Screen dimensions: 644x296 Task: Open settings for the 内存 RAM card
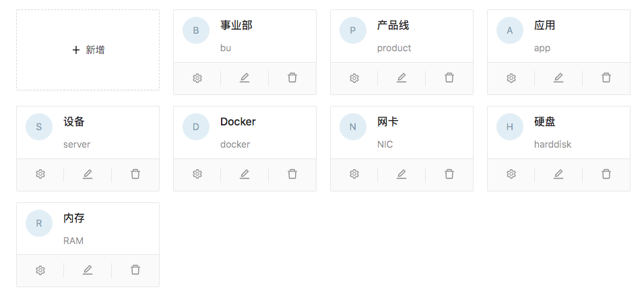pyautogui.click(x=40, y=270)
